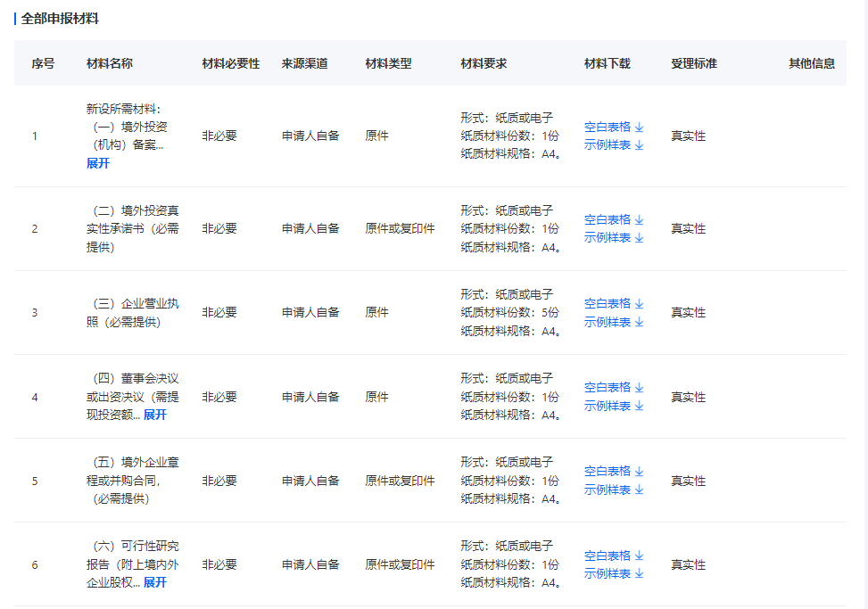Expand the 新设所需材料 description in row 1
The image size is (868, 609).
click(x=98, y=163)
